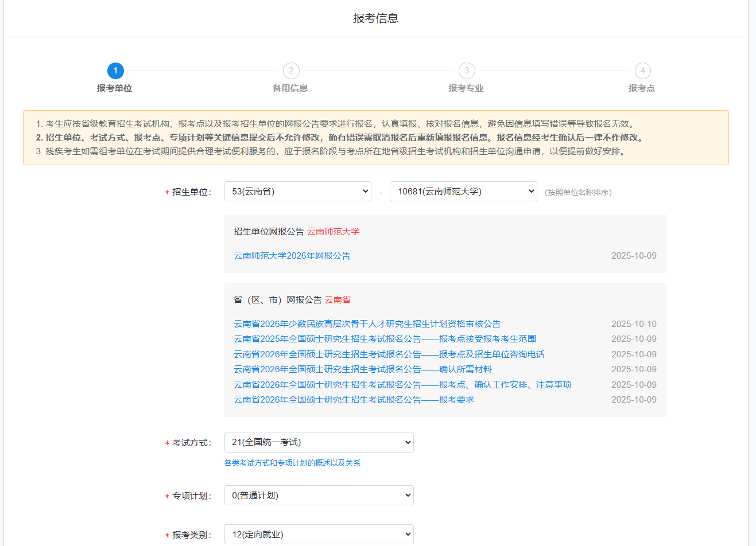Viewport: 756px width, 546px height.
Task: Click step 4 circle 报考点
Action: (x=642, y=71)
